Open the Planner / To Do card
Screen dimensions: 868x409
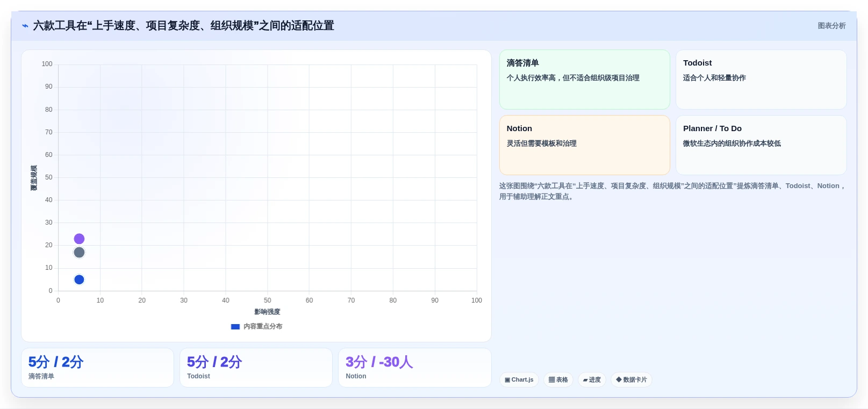click(x=761, y=145)
